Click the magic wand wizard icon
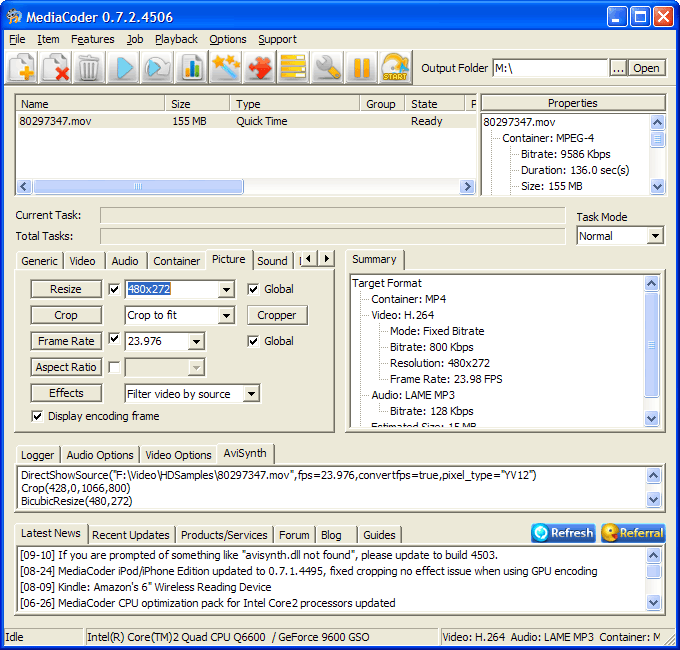This screenshot has width=680, height=650. click(226, 67)
